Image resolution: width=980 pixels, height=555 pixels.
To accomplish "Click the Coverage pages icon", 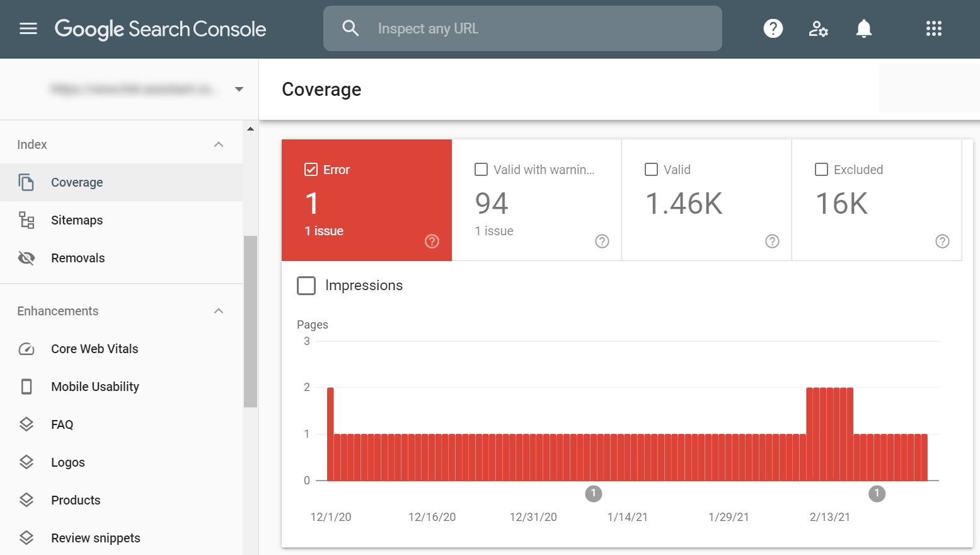I will tap(26, 182).
